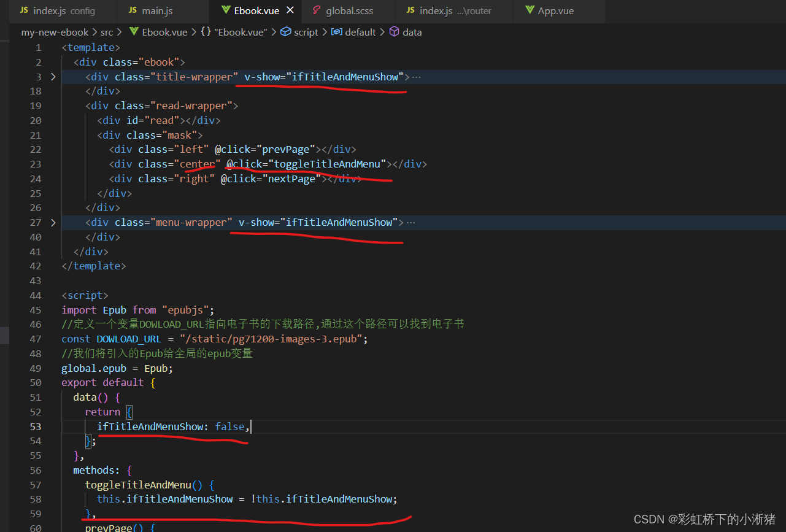Click the <template> opening tag text

(91, 47)
